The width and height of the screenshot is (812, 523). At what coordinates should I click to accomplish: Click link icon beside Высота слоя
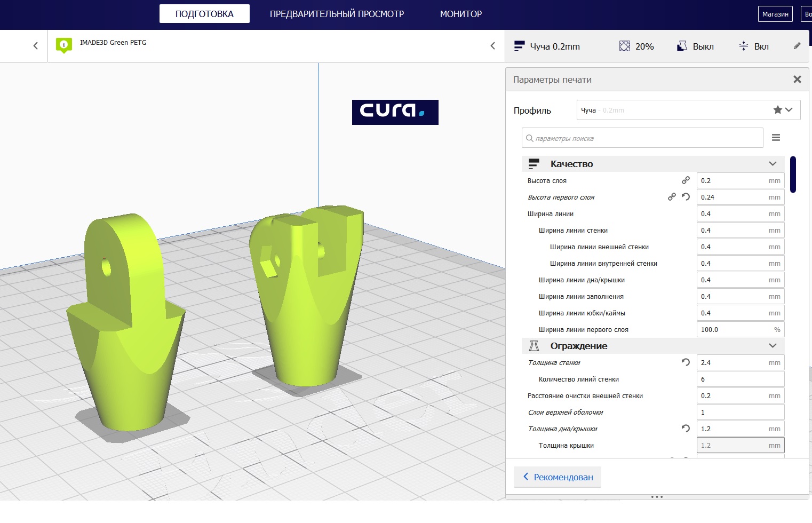click(x=686, y=180)
